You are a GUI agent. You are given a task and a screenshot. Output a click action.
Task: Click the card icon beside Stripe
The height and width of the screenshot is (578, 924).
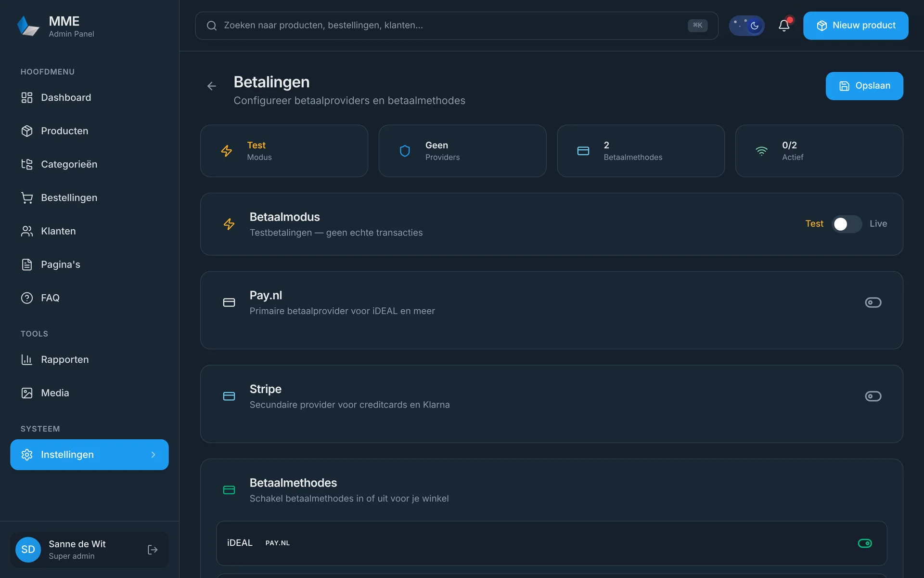pyautogui.click(x=229, y=396)
